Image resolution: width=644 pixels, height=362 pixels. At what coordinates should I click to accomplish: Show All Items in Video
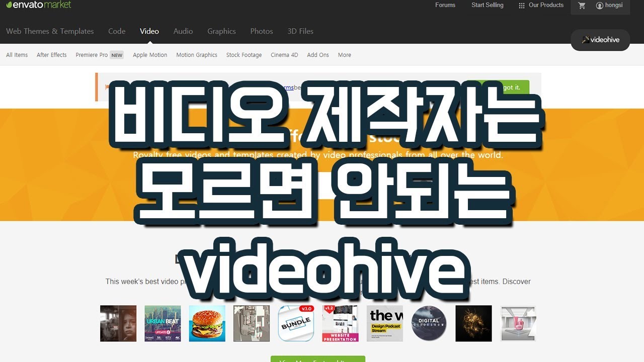pyautogui.click(x=17, y=55)
